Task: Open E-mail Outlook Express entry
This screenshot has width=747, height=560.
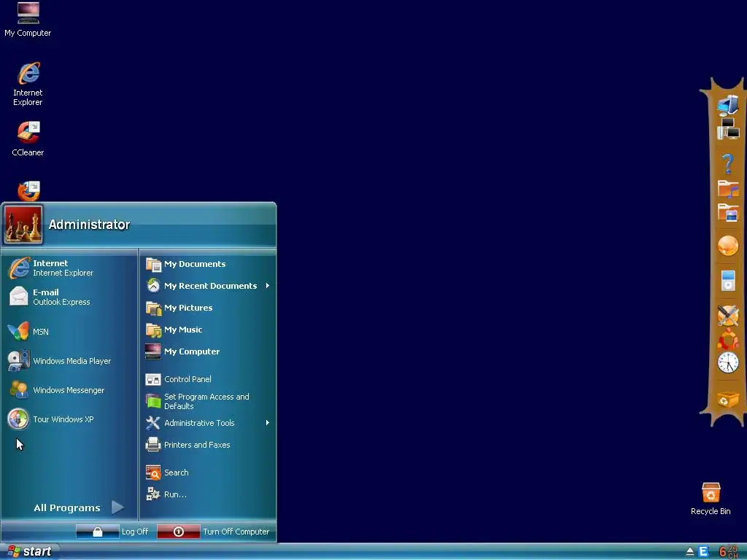Action: (70, 297)
